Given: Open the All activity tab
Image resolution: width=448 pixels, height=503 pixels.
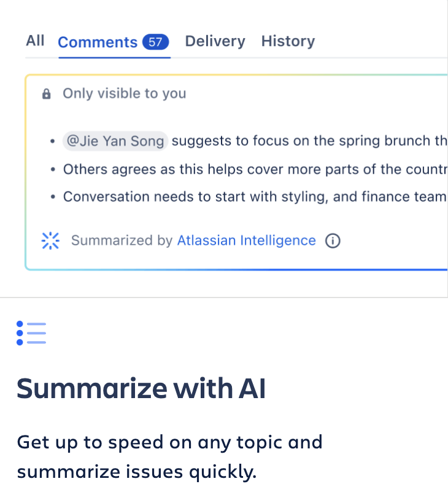Looking at the screenshot, I should 35,41.
